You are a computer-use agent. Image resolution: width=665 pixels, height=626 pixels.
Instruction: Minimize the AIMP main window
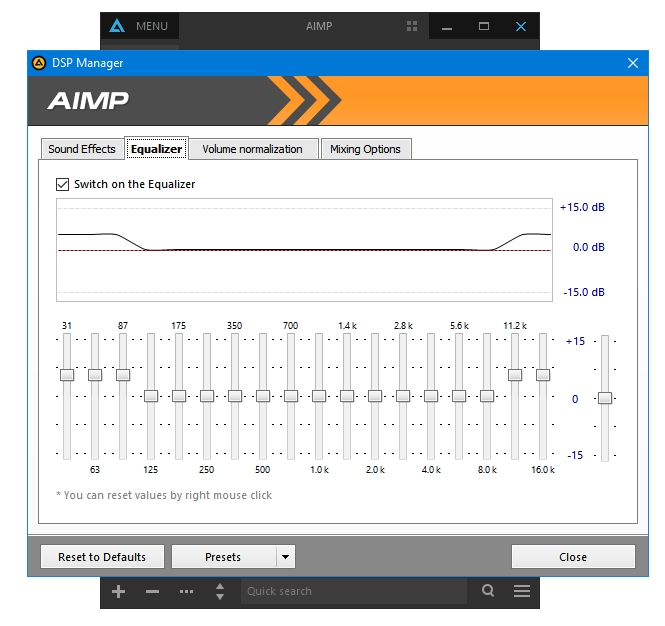pyautogui.click(x=447, y=26)
